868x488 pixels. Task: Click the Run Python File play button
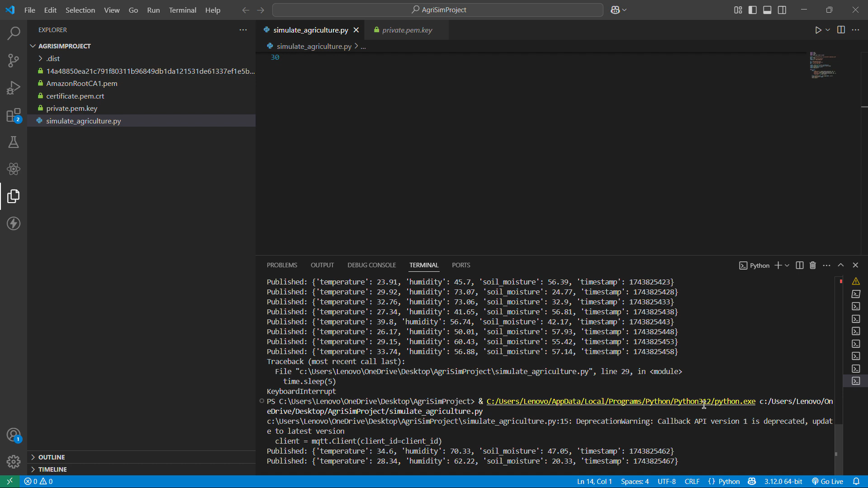tap(818, 30)
